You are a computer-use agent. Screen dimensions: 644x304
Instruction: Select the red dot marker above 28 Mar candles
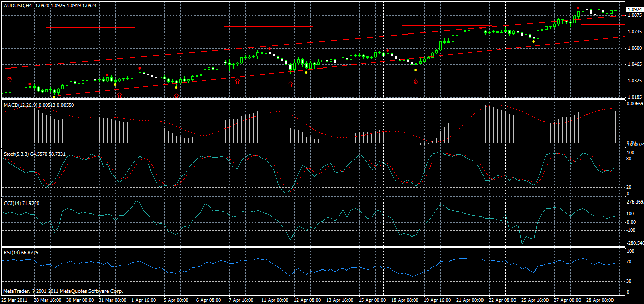tap(29, 84)
